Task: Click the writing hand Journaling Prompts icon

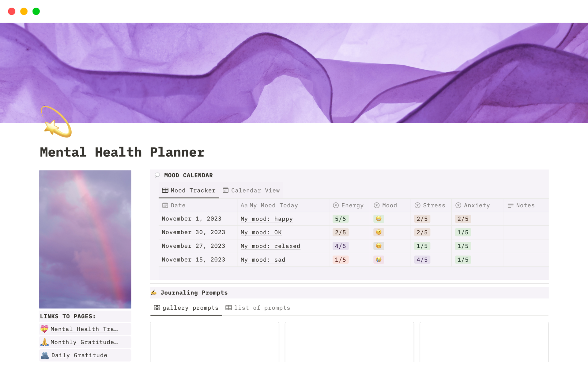Action: point(154,293)
